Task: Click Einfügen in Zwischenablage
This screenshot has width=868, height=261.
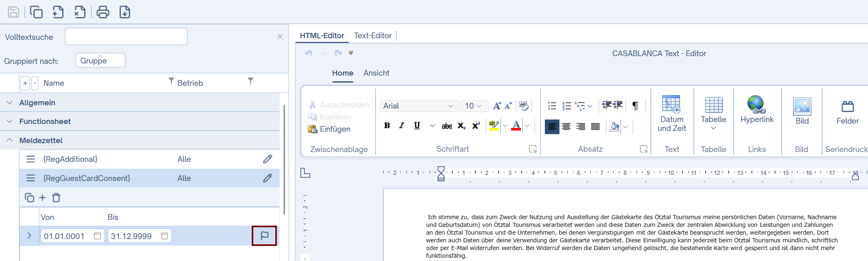Action: (329, 129)
